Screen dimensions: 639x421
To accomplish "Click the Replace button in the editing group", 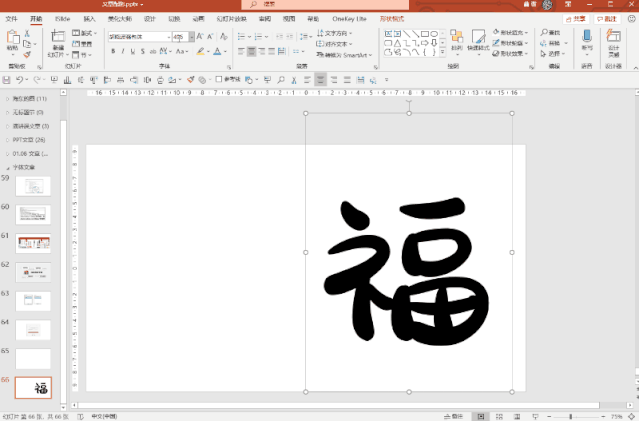I will (553, 43).
